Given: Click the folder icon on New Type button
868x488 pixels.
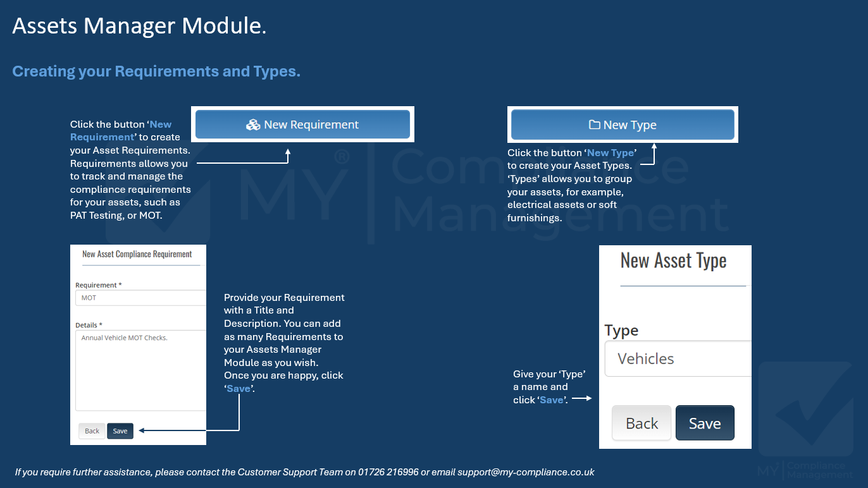Looking at the screenshot, I should click(594, 125).
